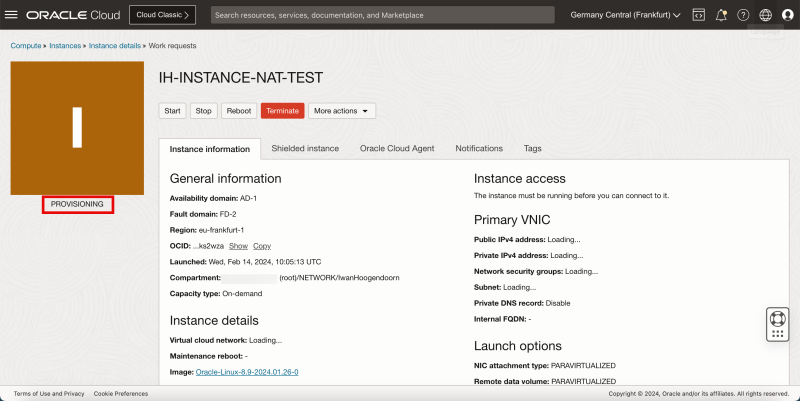Click the support lifebuoy help widget
This screenshot has height=401, width=800.
tap(778, 324)
